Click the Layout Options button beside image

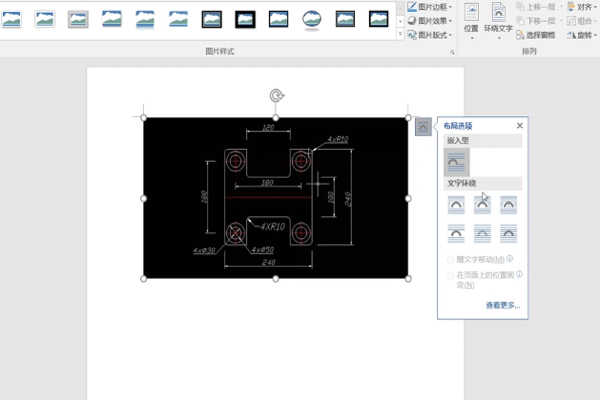pos(424,126)
